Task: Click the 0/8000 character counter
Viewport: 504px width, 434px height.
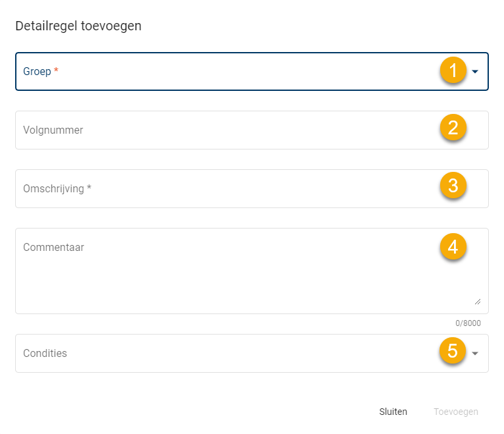Action: (x=468, y=323)
